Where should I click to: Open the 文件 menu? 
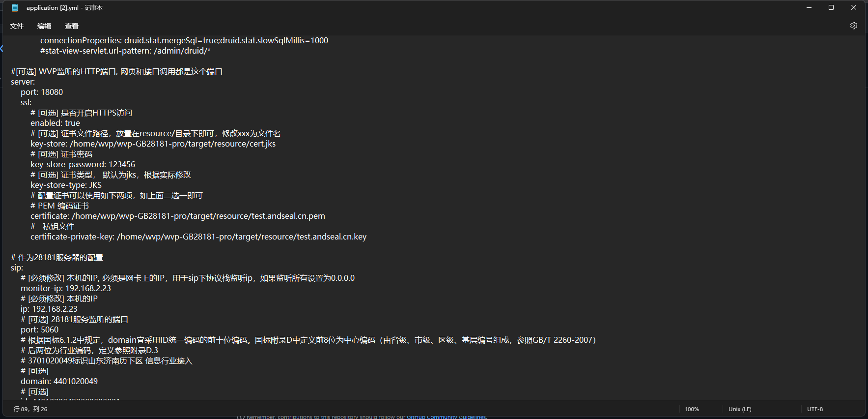[17, 26]
